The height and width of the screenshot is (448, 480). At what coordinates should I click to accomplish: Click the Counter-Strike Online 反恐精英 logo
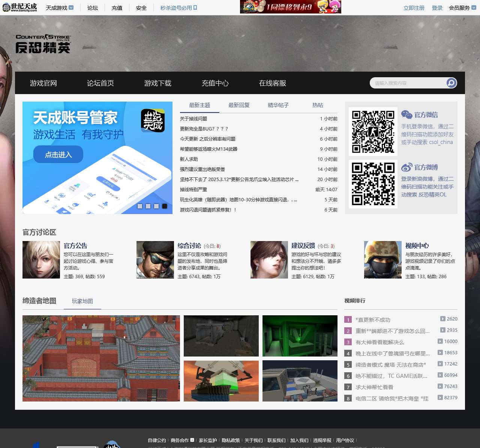[43, 43]
